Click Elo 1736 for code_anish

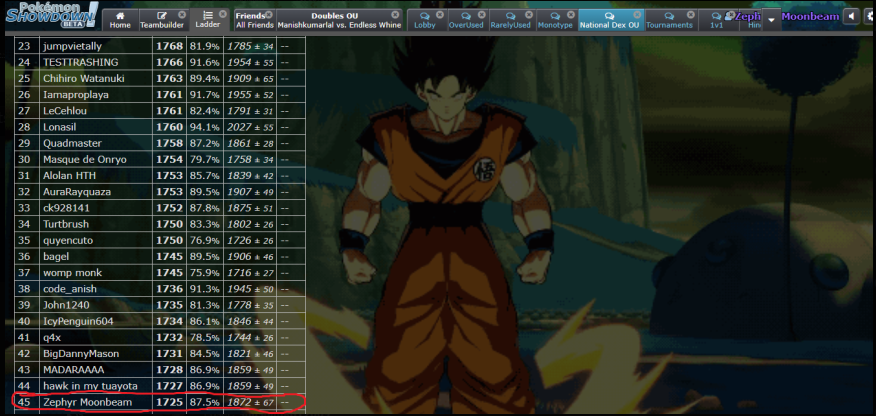pyautogui.click(x=169, y=289)
